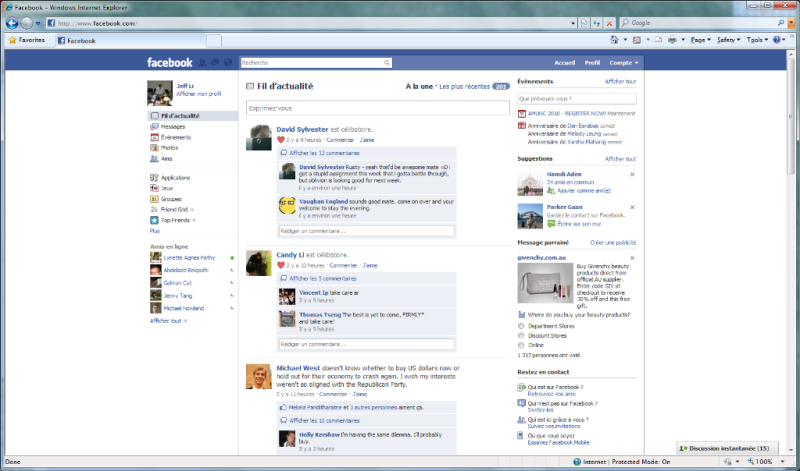This screenshot has width=800, height=471.
Task: Select the Department Stores poll option
Action: [x=522, y=326]
